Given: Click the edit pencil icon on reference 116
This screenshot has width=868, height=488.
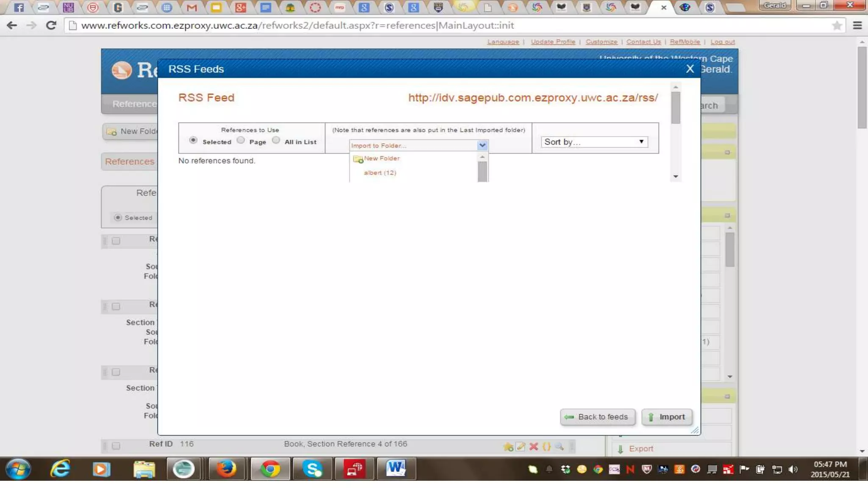Looking at the screenshot, I should 521,446.
